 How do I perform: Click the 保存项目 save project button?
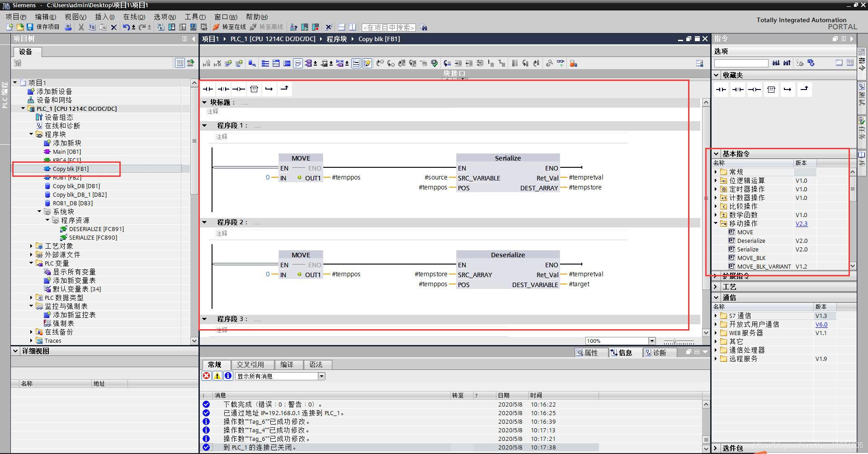[43, 27]
